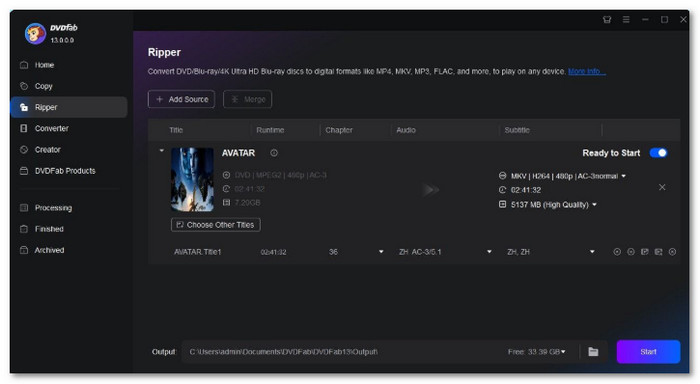Click the Audio column header
Image resolution: width=700 pixels, height=384 pixels.
point(406,130)
